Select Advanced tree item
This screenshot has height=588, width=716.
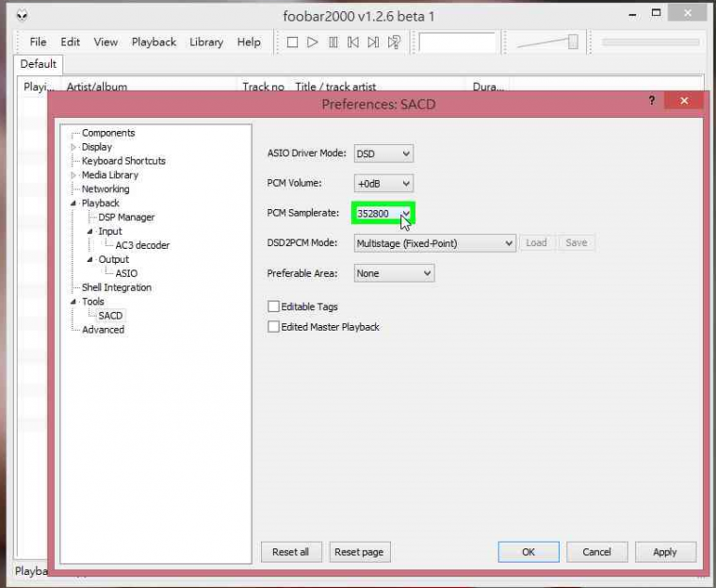coord(104,330)
